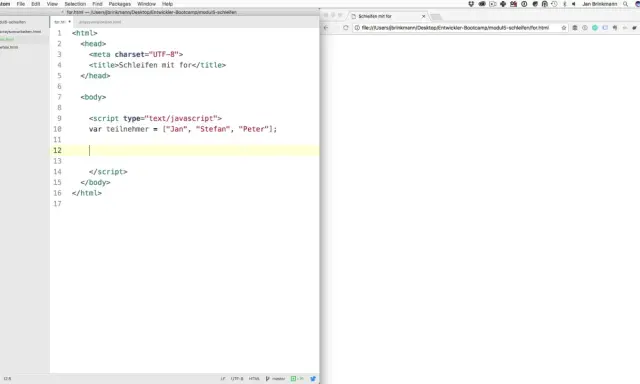Open the Dropbox menu bar icon

[x=471, y=4]
